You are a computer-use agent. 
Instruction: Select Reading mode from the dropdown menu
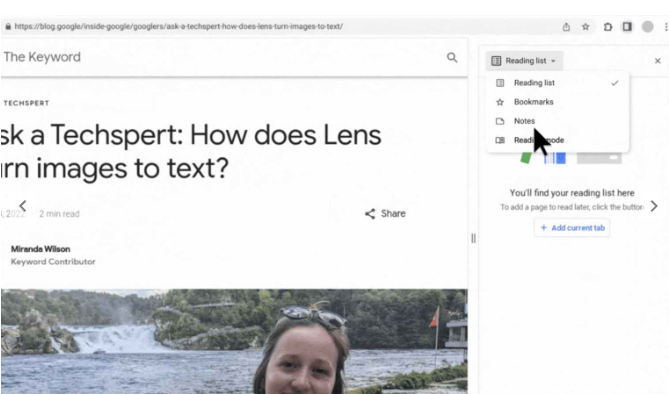[557, 140]
